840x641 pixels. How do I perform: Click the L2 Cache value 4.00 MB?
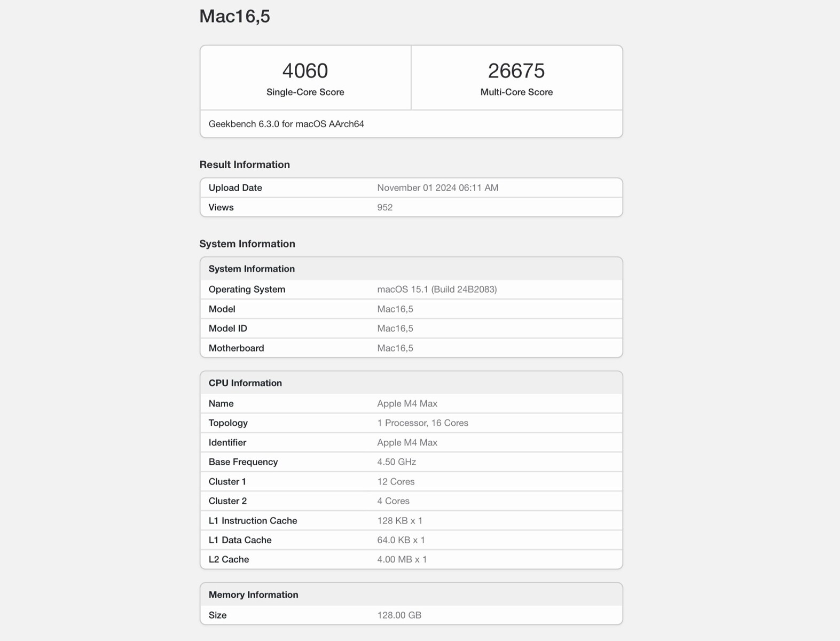pos(402,560)
